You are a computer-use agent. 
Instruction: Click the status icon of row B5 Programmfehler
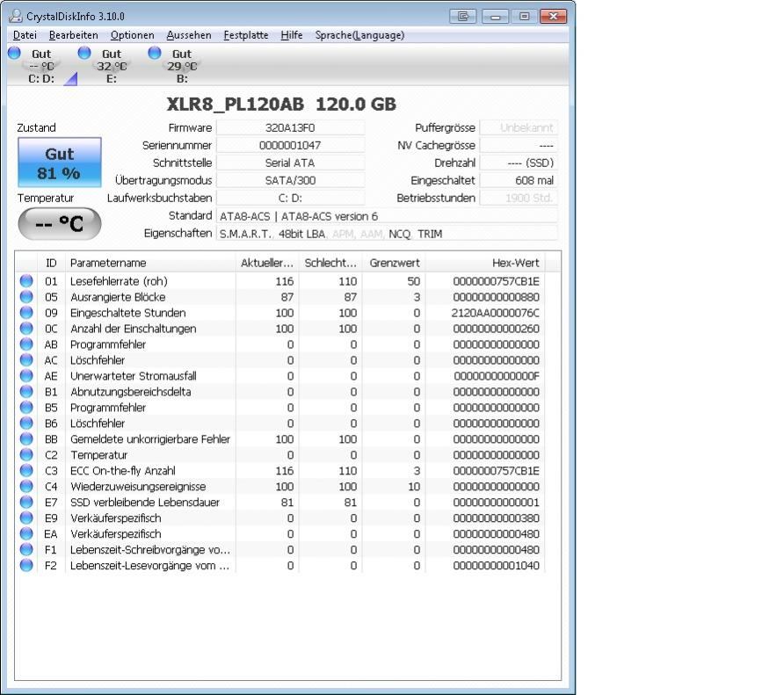click(x=26, y=408)
